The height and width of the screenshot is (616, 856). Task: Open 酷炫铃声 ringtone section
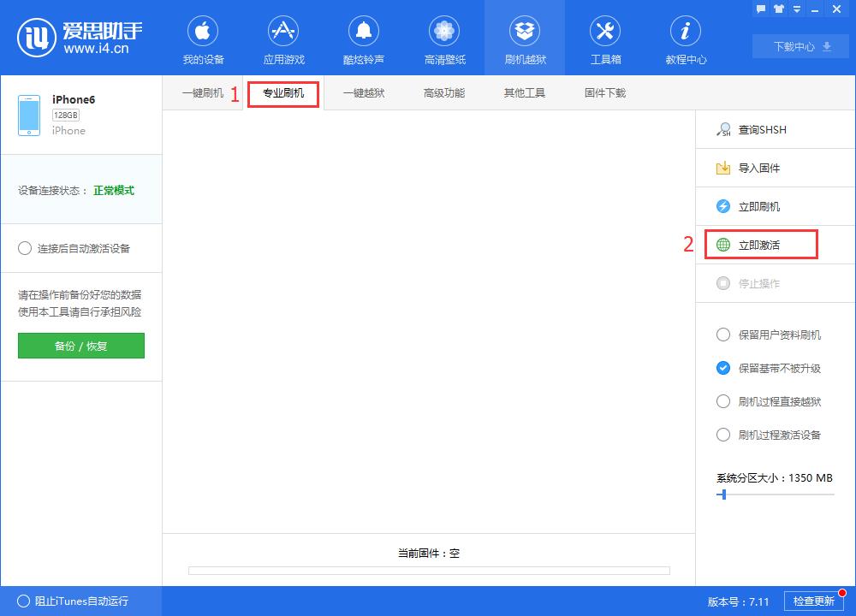363,38
